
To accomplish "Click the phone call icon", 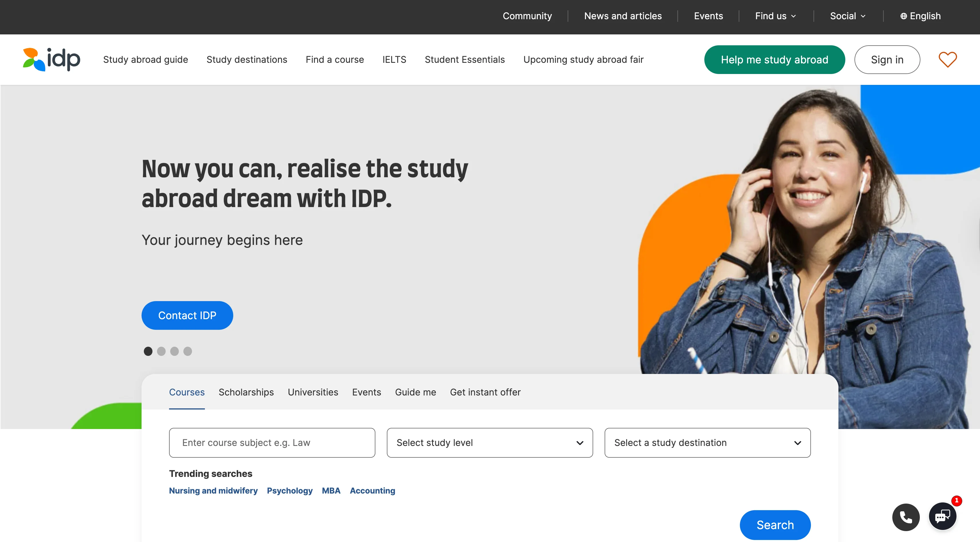I will pos(906,517).
